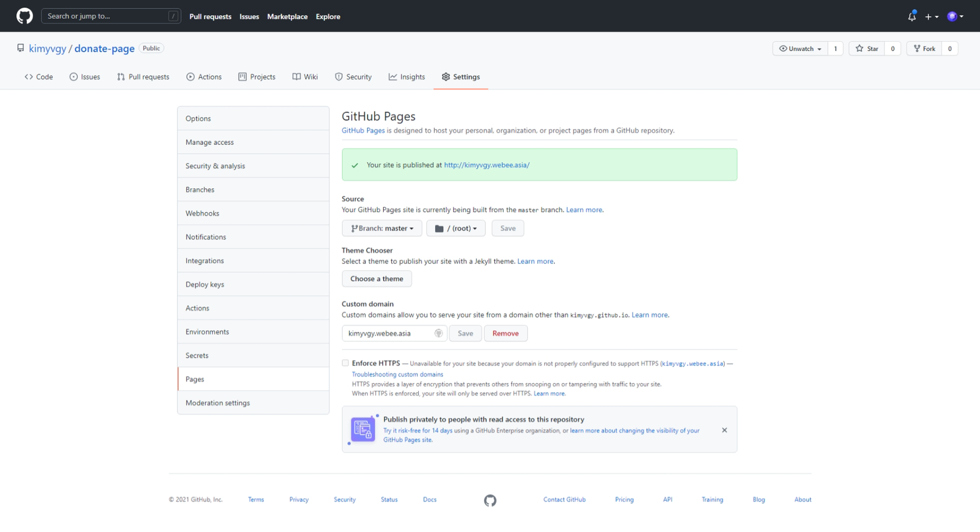Image resolution: width=980 pixels, height=532 pixels.
Task: Open the / (root) folder dropdown
Action: 456,228
